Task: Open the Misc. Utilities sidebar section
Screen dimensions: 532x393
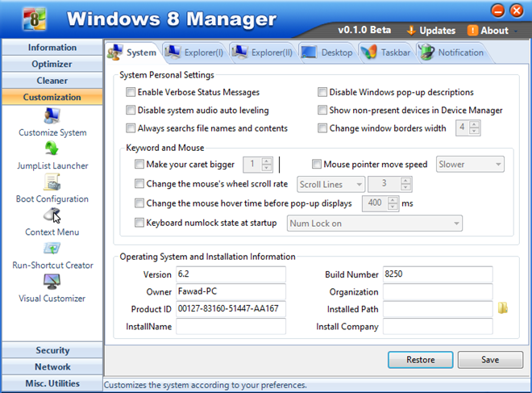Action: (52, 383)
